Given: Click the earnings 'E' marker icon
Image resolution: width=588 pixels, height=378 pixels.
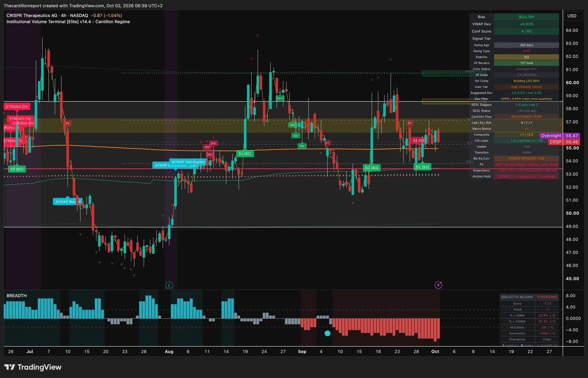Looking at the screenshot, I should 169,285.
